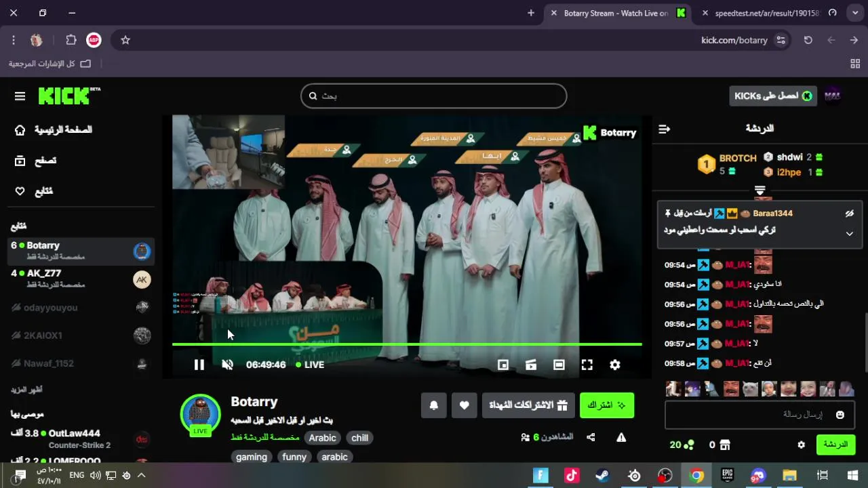Open the متابع following section
The width and height of the screenshot is (868, 488).
click(x=33, y=191)
